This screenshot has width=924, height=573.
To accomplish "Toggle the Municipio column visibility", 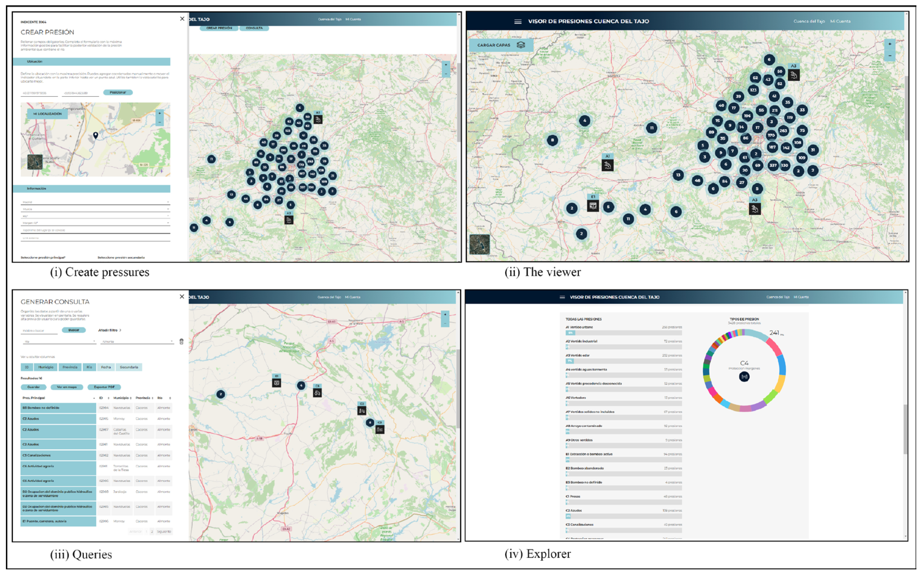I will click(x=46, y=367).
